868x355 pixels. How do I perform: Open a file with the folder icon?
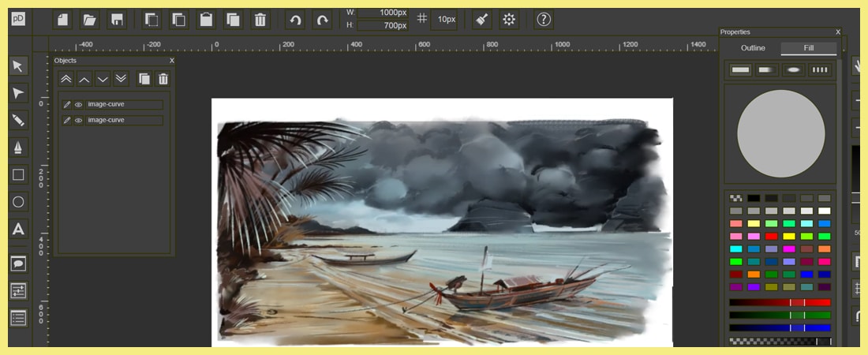[x=90, y=20]
